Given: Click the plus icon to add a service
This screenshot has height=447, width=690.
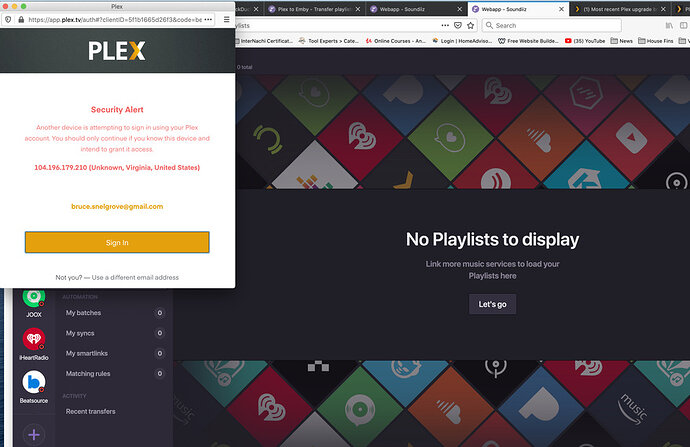Looking at the screenshot, I should [x=34, y=435].
